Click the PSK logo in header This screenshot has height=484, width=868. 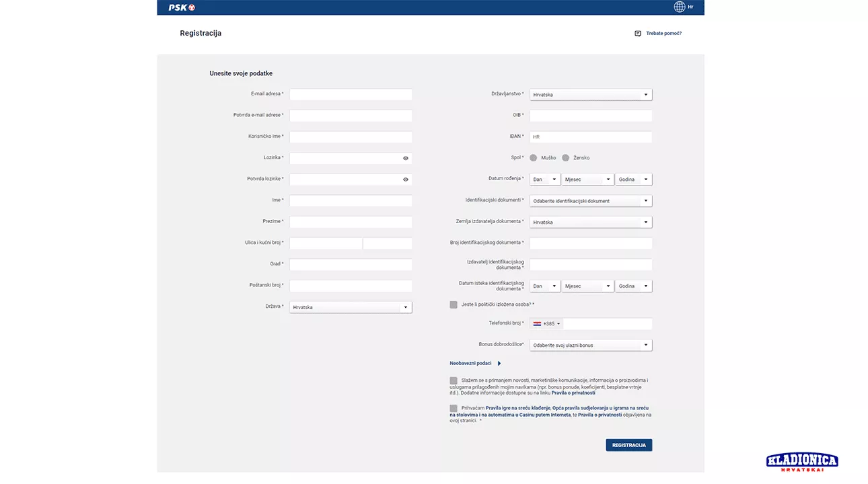(x=181, y=7)
